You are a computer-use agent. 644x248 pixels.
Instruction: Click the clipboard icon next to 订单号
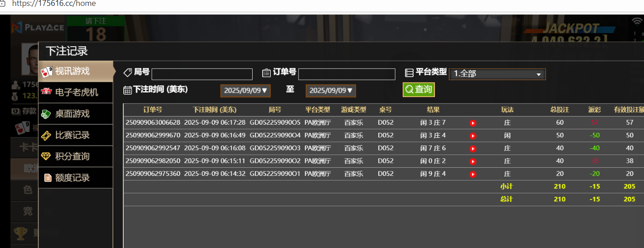tap(267, 73)
